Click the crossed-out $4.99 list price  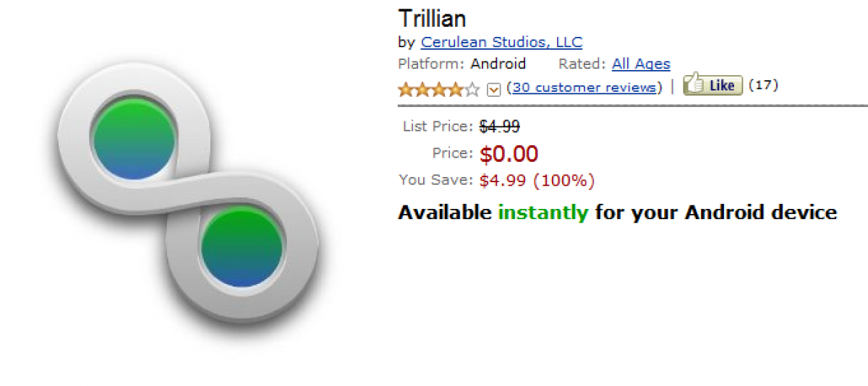[x=500, y=126]
